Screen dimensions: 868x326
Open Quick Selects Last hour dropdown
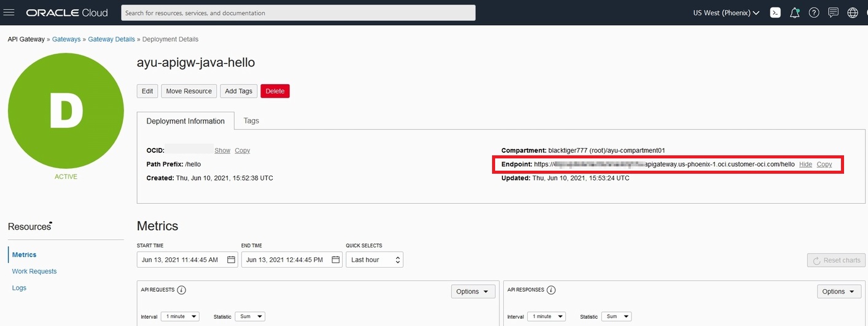coord(375,260)
